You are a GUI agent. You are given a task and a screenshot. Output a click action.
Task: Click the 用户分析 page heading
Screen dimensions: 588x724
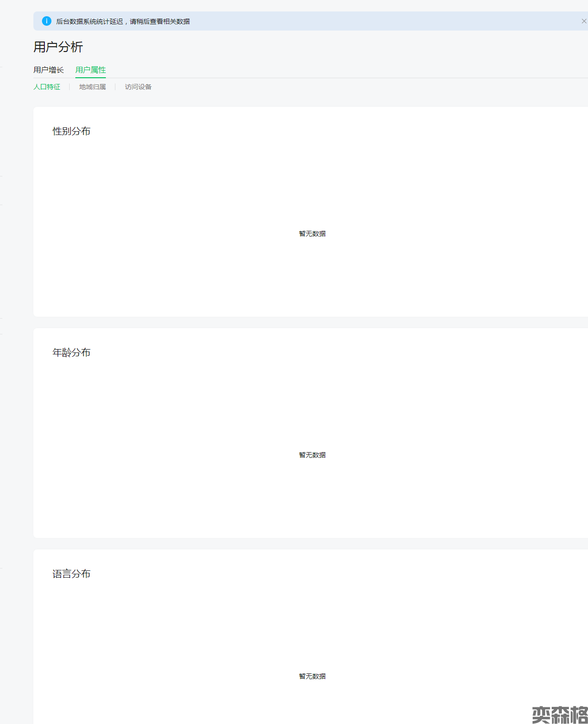(58, 47)
